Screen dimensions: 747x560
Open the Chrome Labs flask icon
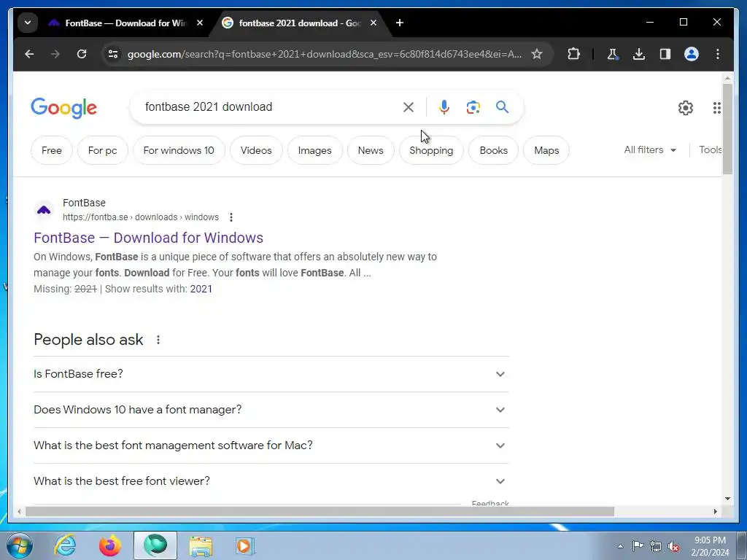pyautogui.click(x=612, y=54)
